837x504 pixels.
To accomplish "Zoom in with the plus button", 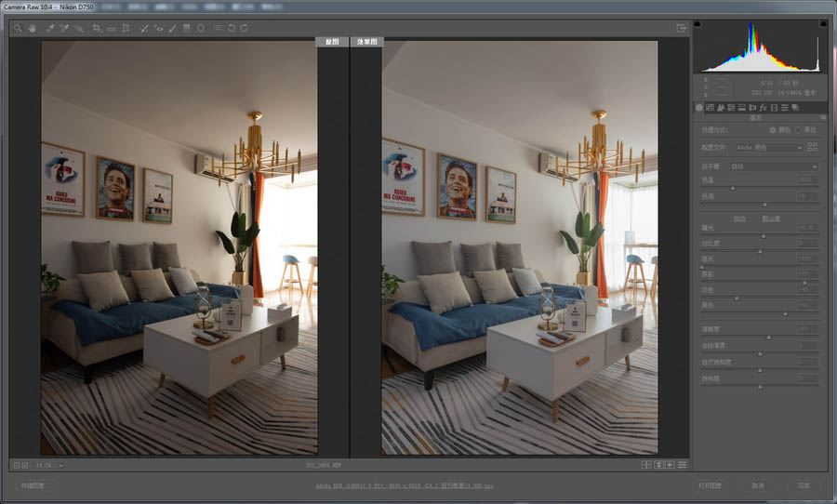I will tap(24, 466).
